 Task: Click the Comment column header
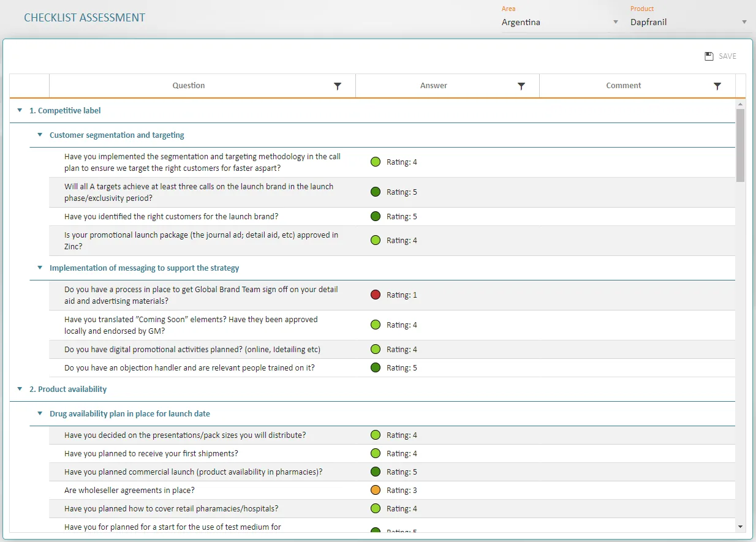(x=624, y=86)
